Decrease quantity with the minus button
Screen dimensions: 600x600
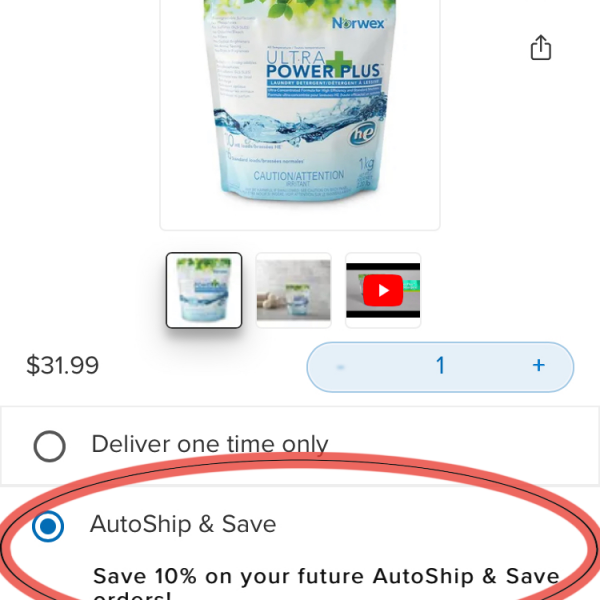click(340, 367)
